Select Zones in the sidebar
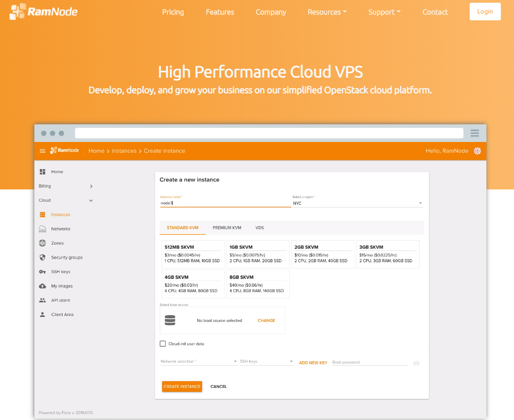The width and height of the screenshot is (514, 420). coord(57,243)
